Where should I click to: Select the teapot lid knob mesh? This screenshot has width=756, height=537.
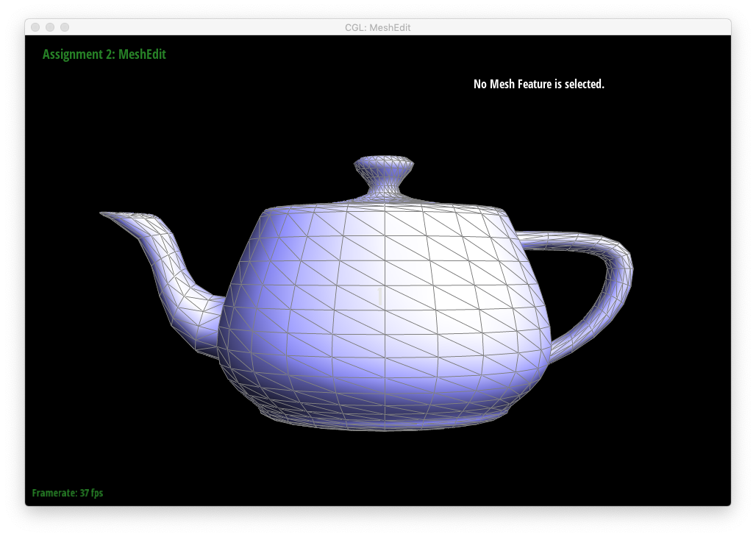(384, 176)
